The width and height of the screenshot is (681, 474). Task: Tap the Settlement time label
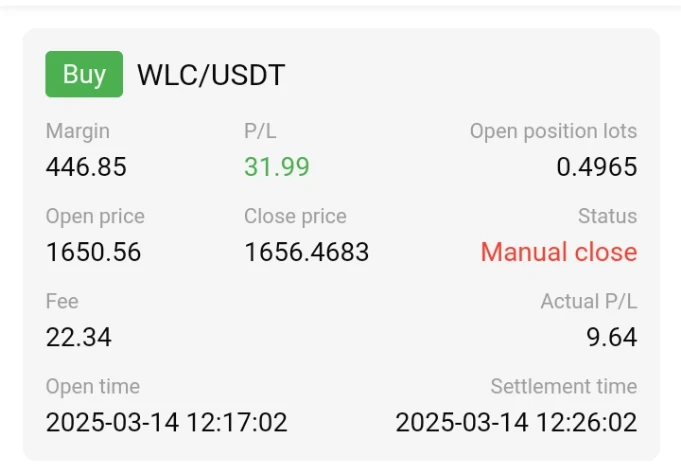(563, 386)
